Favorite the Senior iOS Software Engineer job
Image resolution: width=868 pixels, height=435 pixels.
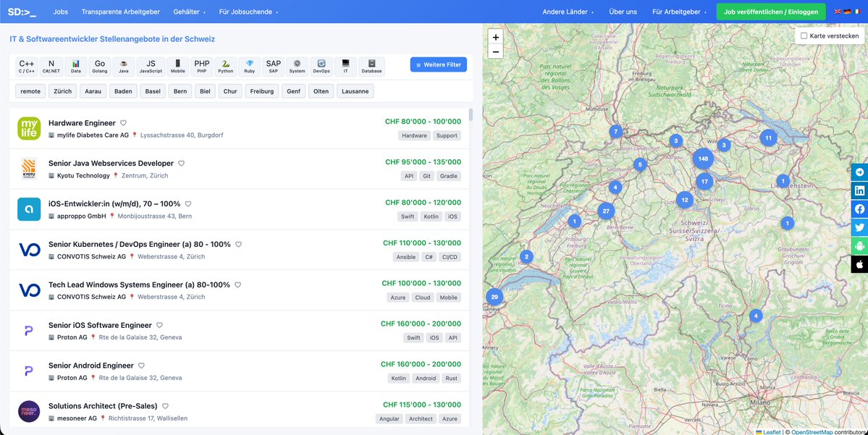pos(159,325)
